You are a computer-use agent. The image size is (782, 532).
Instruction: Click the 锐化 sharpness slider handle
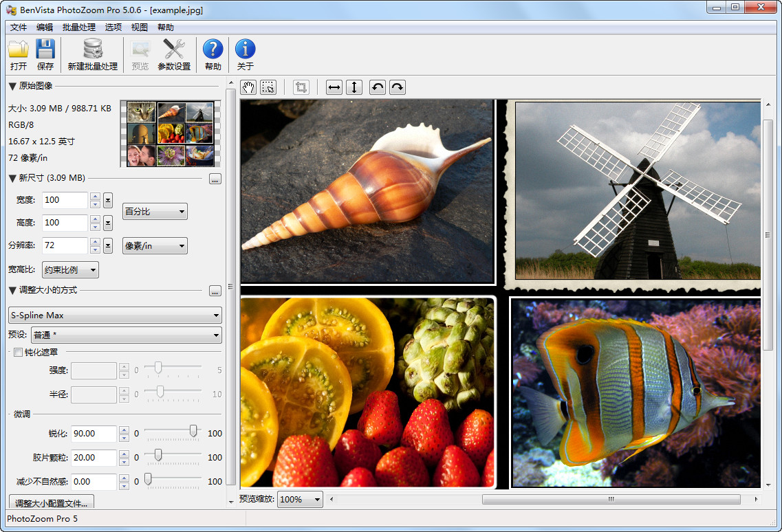point(193,431)
